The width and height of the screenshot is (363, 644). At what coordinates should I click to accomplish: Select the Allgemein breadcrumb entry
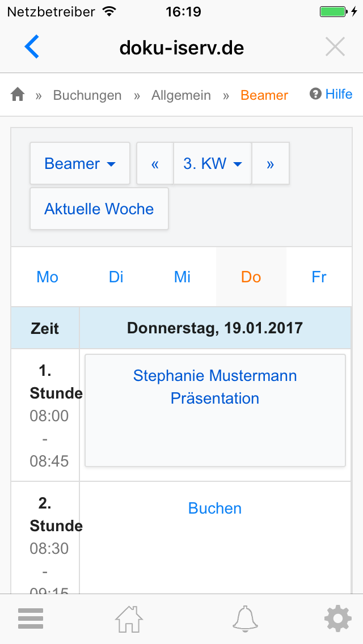click(181, 95)
